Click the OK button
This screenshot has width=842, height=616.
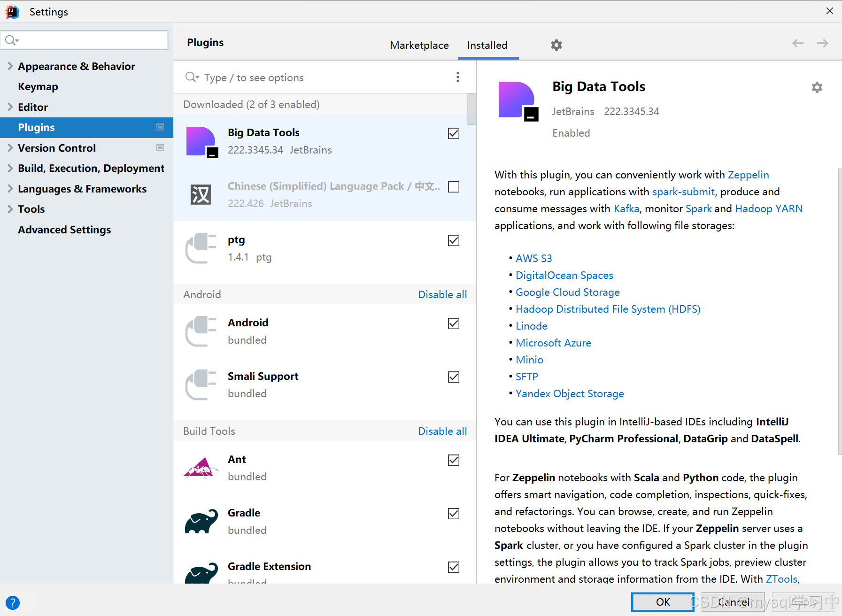tap(663, 602)
